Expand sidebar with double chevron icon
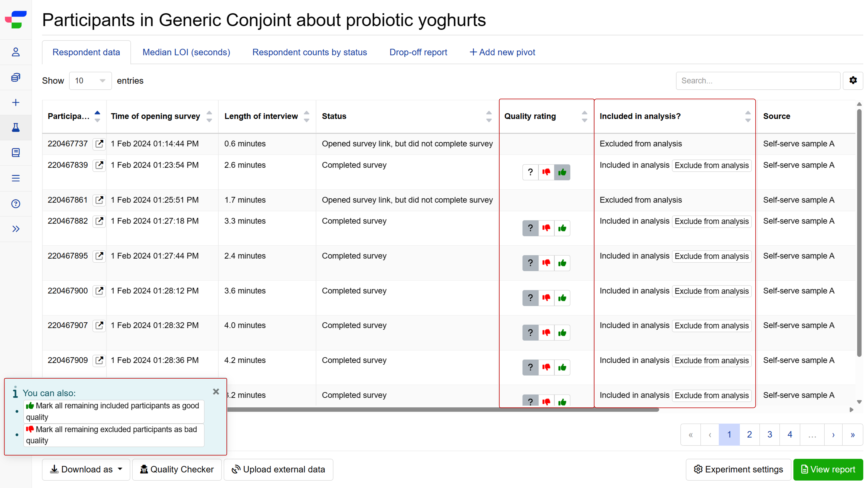Screen dimensions: 868x488 pos(16,229)
